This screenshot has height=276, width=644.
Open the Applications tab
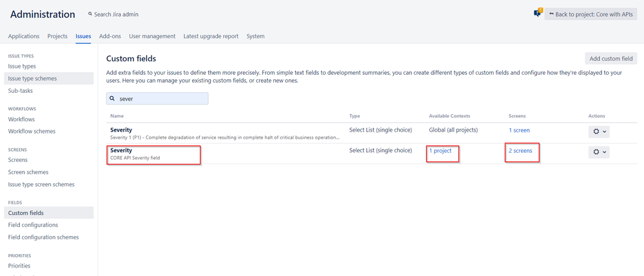point(24,36)
